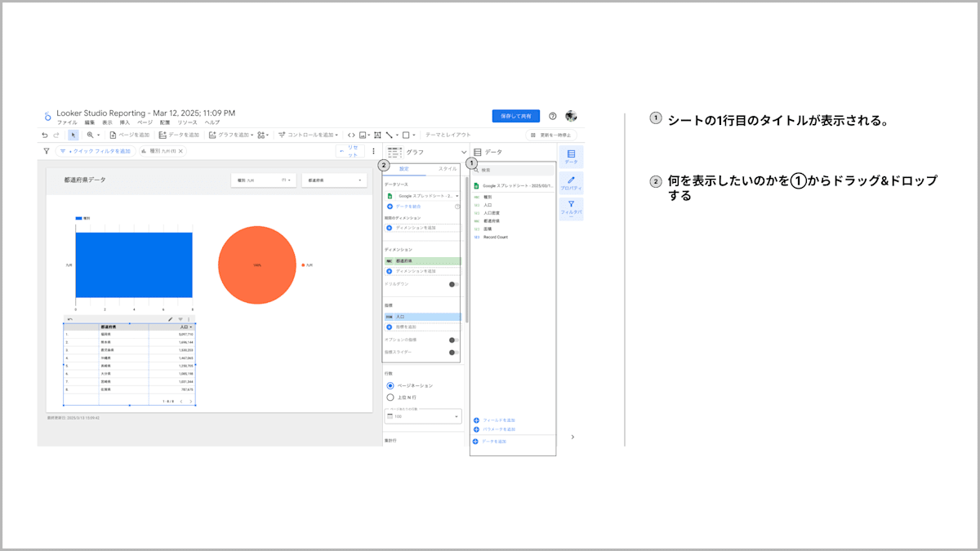Click the table chart's more options icon

click(189, 319)
